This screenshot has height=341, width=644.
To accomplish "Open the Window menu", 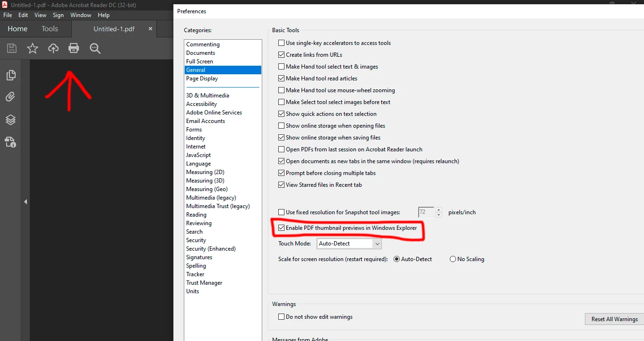I will click(x=81, y=15).
